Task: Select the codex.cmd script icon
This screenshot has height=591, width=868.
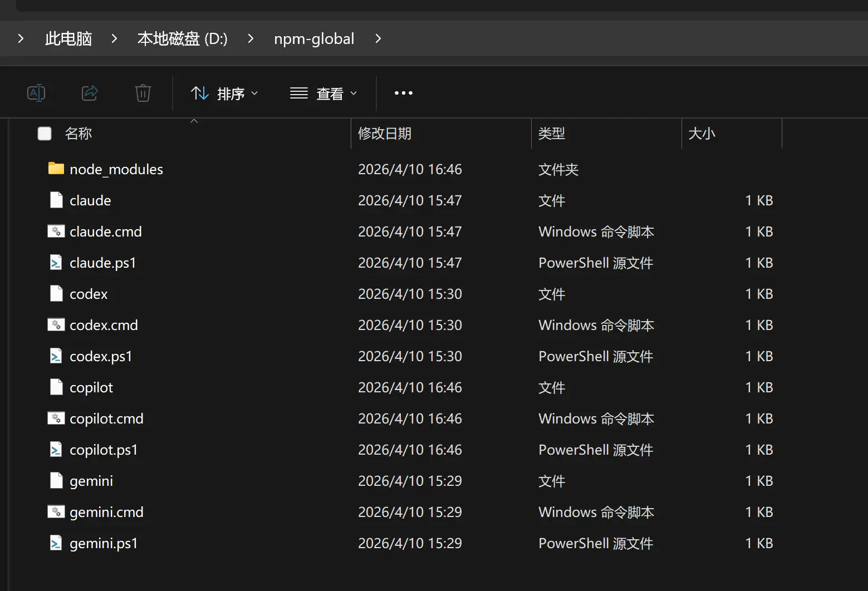Action: tap(56, 324)
